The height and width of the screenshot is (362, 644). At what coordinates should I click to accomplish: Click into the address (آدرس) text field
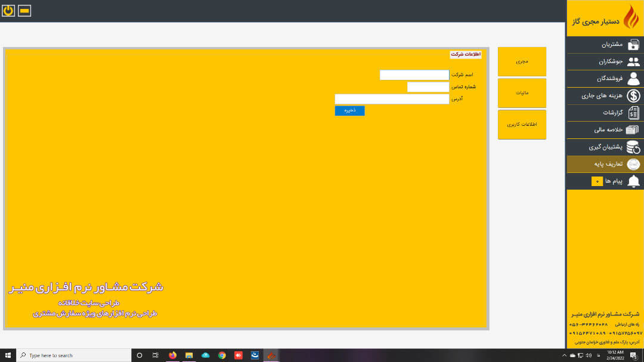[391, 99]
